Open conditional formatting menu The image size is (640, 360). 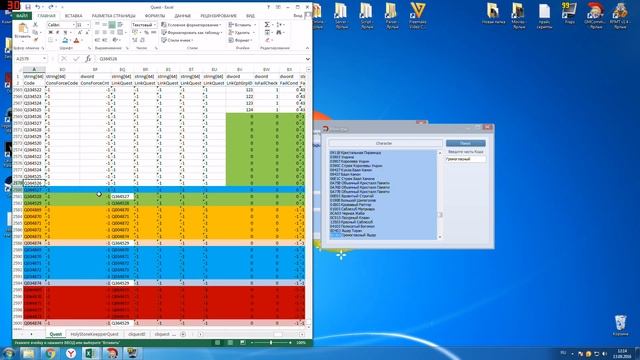(191, 25)
